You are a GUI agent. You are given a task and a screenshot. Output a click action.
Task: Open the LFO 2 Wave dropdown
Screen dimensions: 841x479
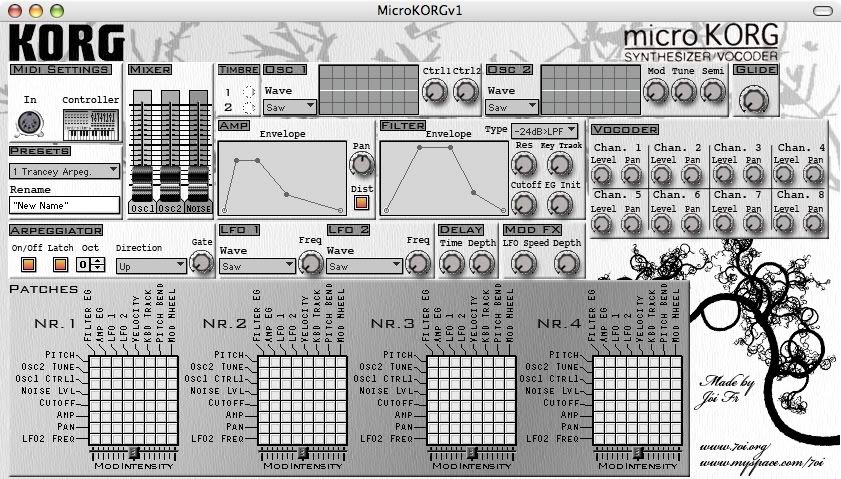(364, 266)
